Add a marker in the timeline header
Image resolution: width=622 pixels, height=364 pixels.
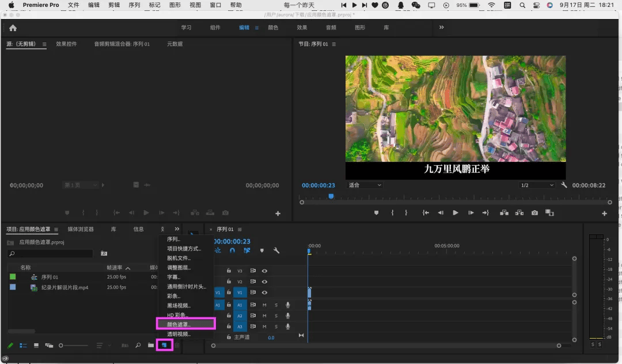(262, 250)
